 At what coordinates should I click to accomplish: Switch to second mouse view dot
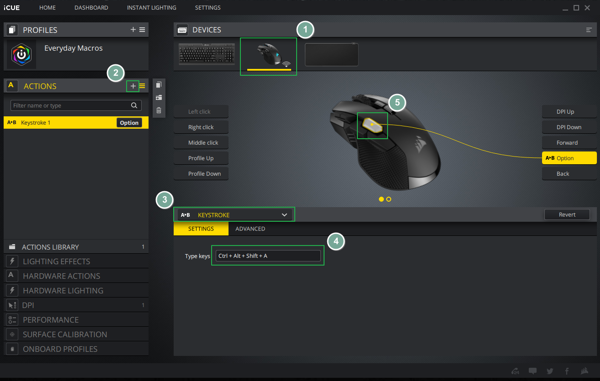coord(389,199)
